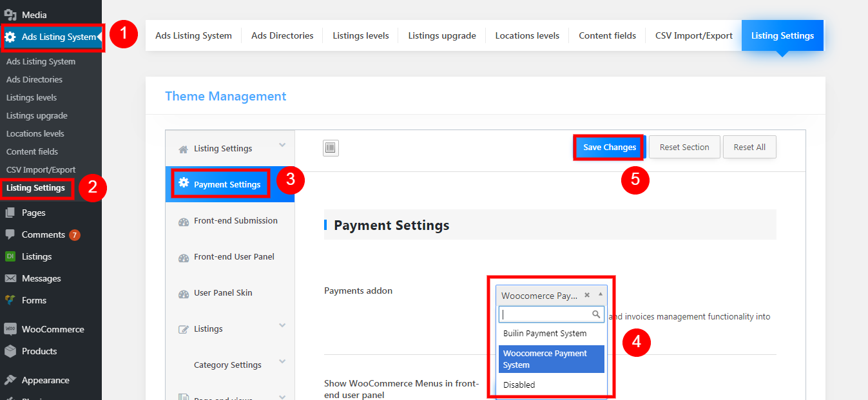Open the Forms menu item
Screen dimensions: 868x400
(x=51, y=300)
